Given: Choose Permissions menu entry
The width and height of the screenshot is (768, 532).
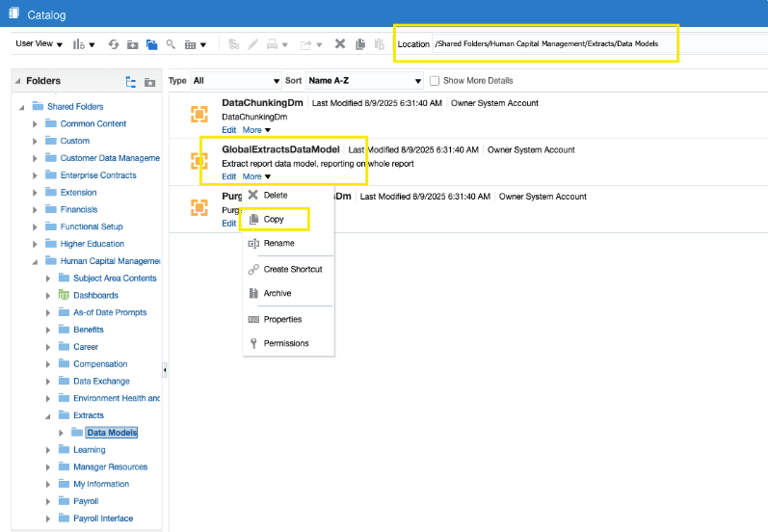Looking at the screenshot, I should pos(288,343).
